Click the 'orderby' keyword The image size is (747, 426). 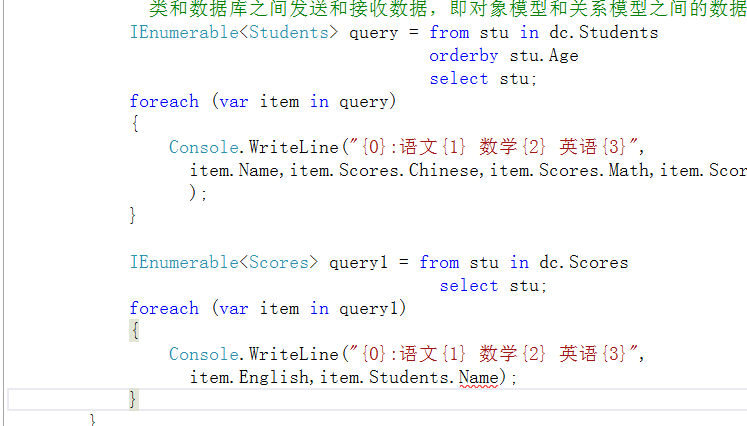(464, 56)
